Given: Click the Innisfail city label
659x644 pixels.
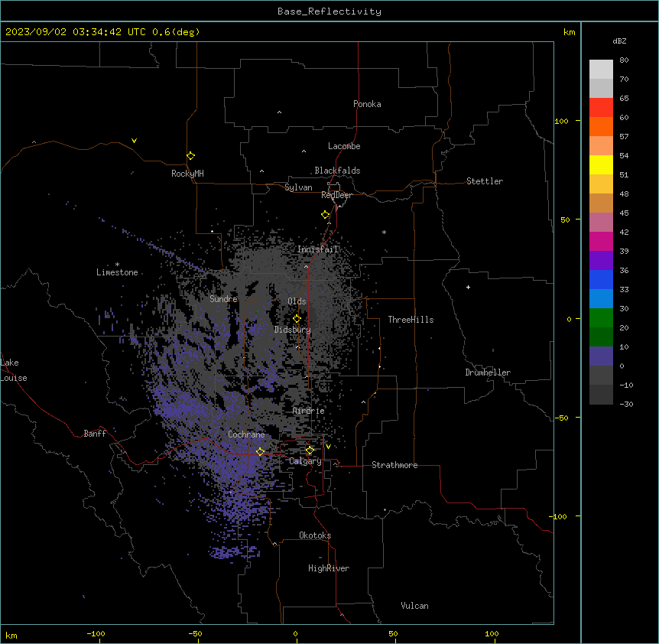Looking at the screenshot, I should pyautogui.click(x=317, y=249).
